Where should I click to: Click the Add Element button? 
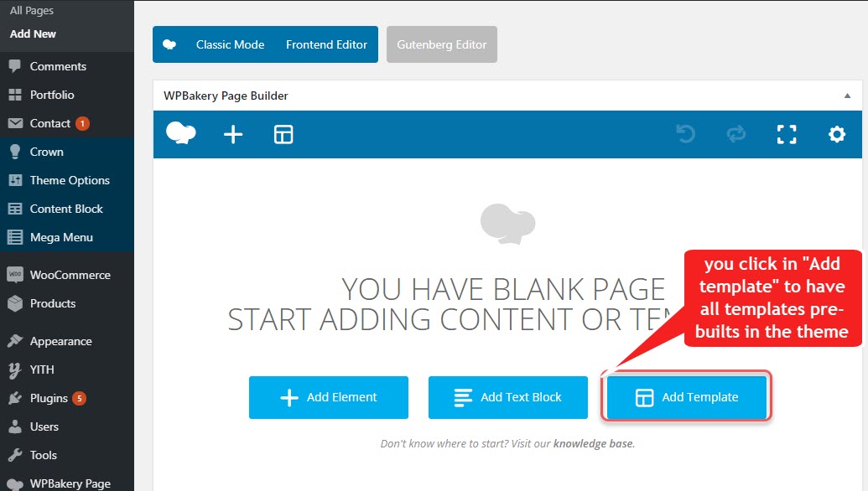328,397
